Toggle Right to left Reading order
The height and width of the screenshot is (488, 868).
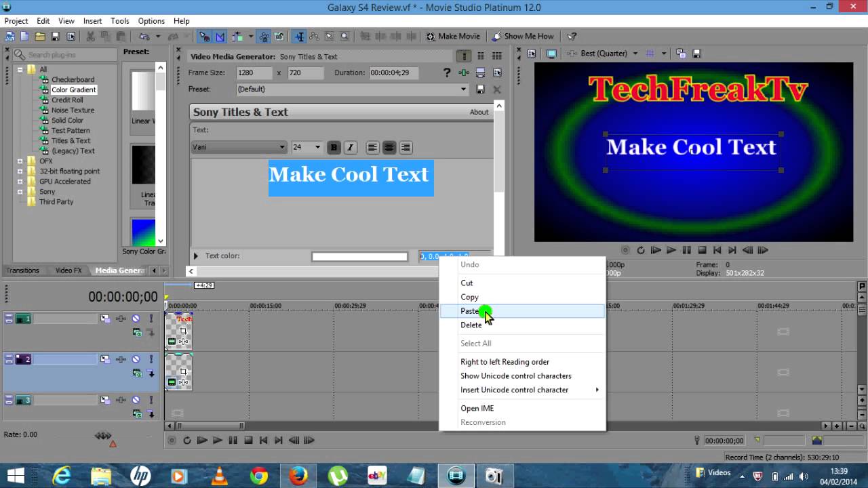522,362
